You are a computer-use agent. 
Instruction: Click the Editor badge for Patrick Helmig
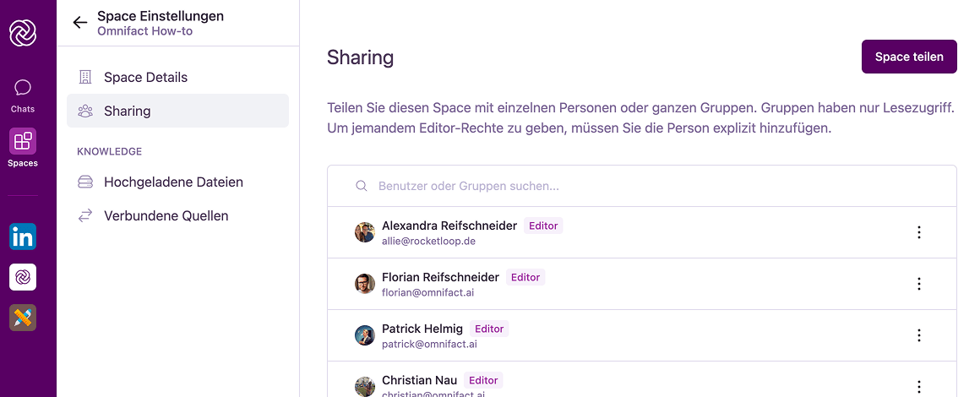(x=489, y=329)
